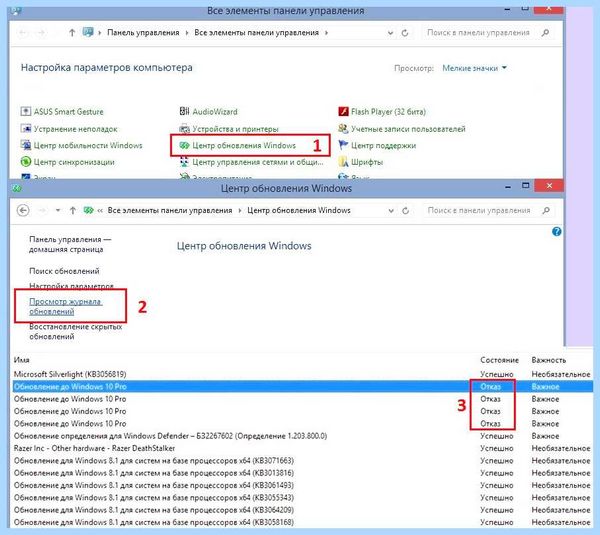
Task: Open AudioWizard icon in Control Panel
Action: tap(184, 111)
